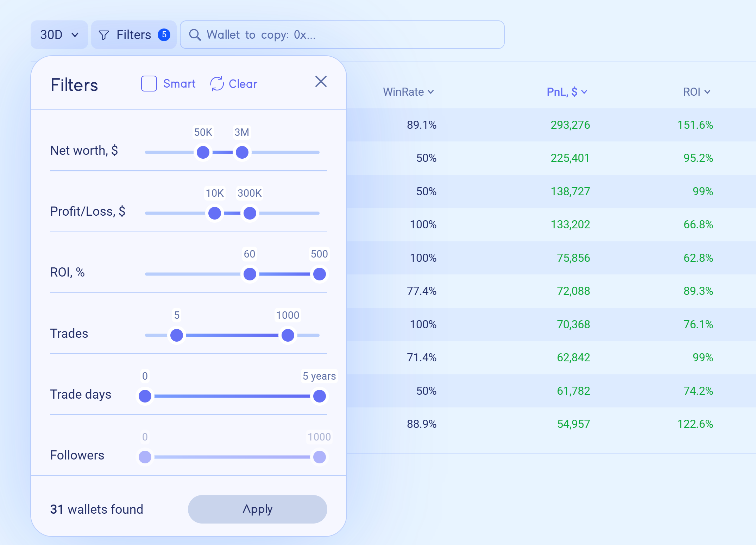Click the Profit/Loss 300K slider handle
Image resolution: width=756 pixels, height=545 pixels.
tap(250, 213)
